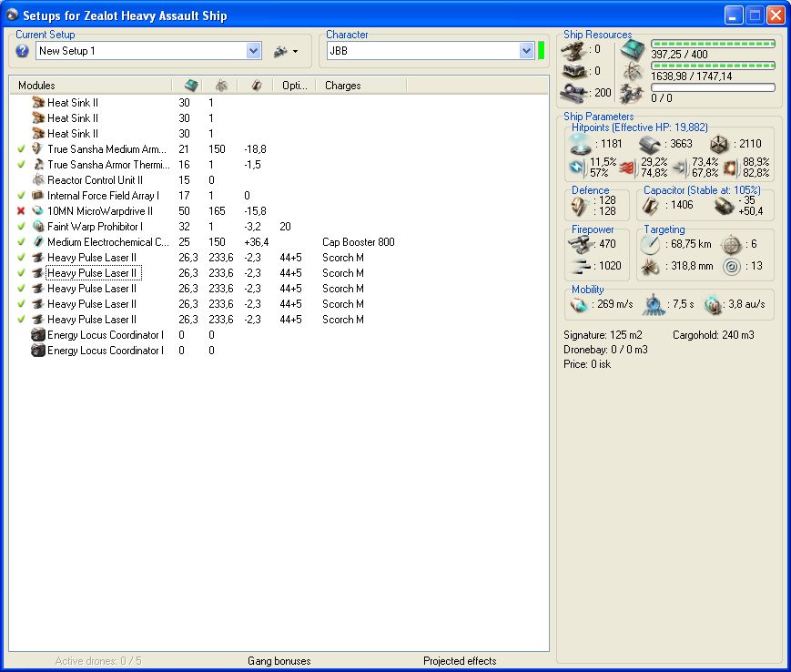Image resolution: width=791 pixels, height=672 pixels.
Task: Open the Projected effects panel
Action: tap(460, 661)
